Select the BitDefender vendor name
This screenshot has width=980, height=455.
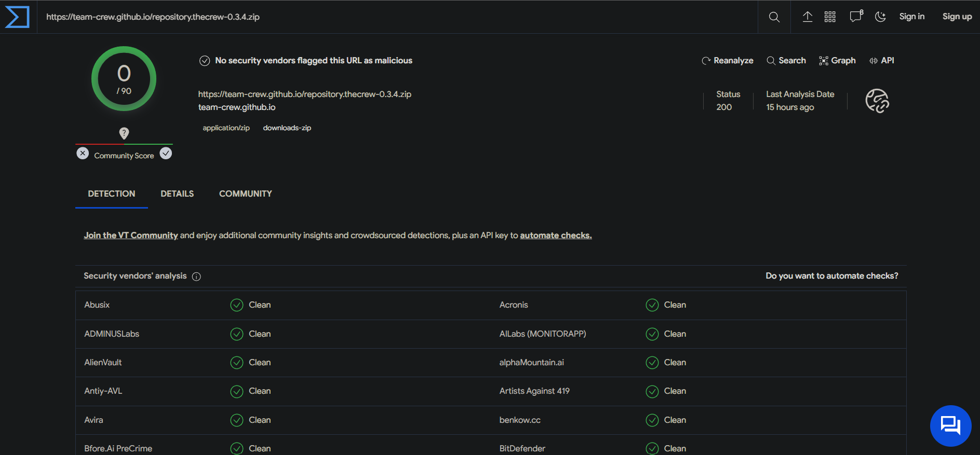[522, 449]
